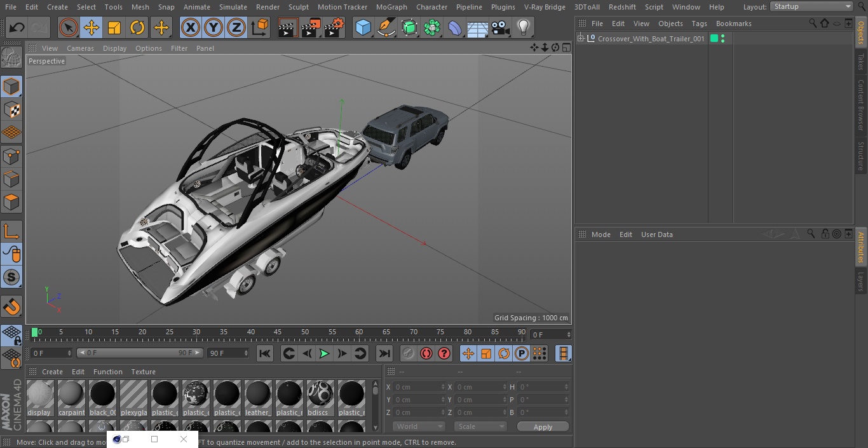Activate the Scale tool in top toolbar
This screenshot has height=448, width=868.
point(114,27)
